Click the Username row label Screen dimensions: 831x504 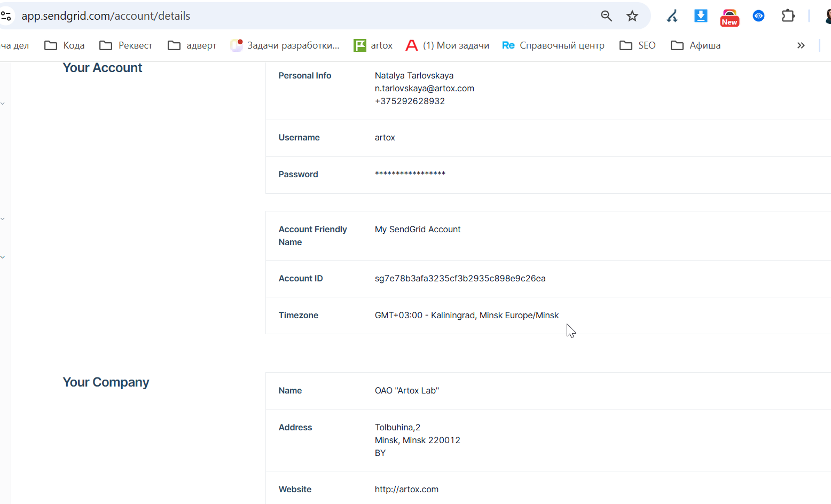pyautogui.click(x=299, y=137)
